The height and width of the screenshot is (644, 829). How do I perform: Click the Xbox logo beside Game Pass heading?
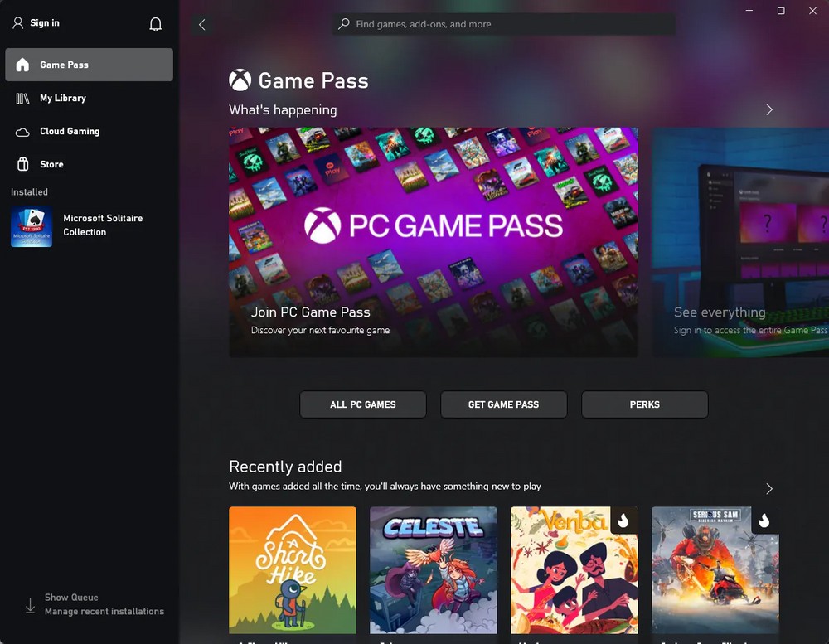pos(240,80)
